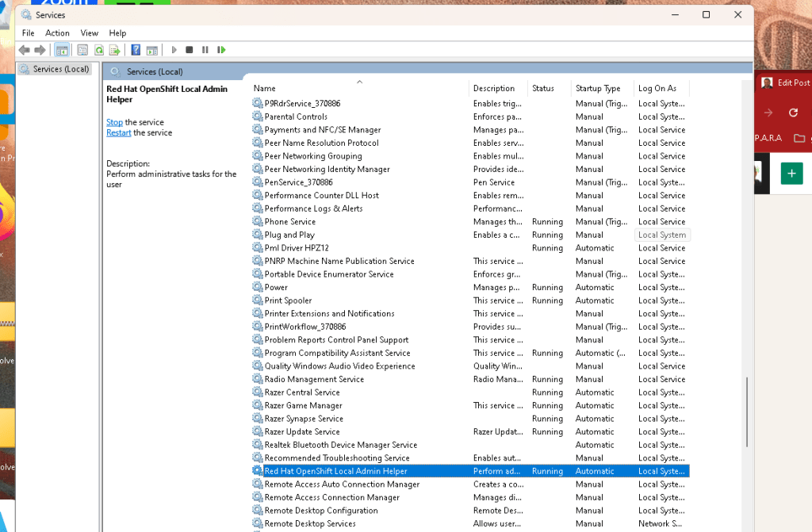Click gear icon of Remote Desktop Services

(258, 523)
